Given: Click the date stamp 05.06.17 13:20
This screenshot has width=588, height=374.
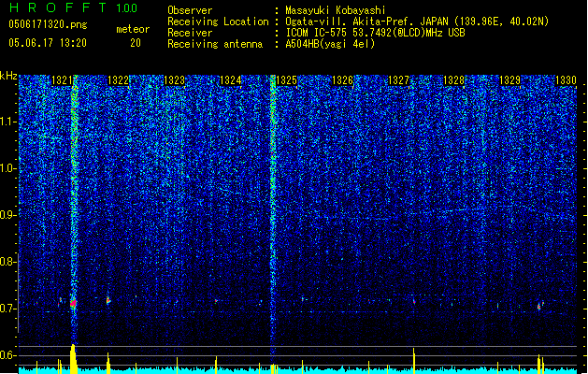Looking at the screenshot, I should [x=48, y=43].
